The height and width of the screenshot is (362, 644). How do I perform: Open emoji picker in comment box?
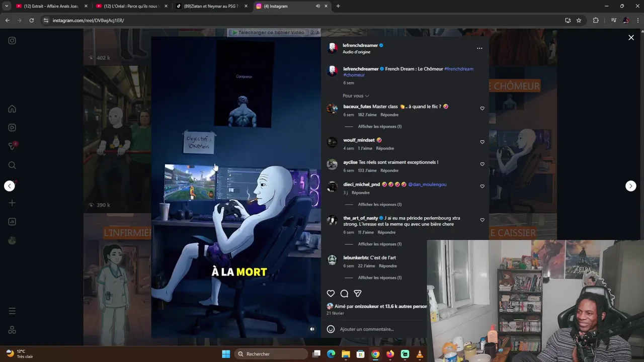[331, 329]
